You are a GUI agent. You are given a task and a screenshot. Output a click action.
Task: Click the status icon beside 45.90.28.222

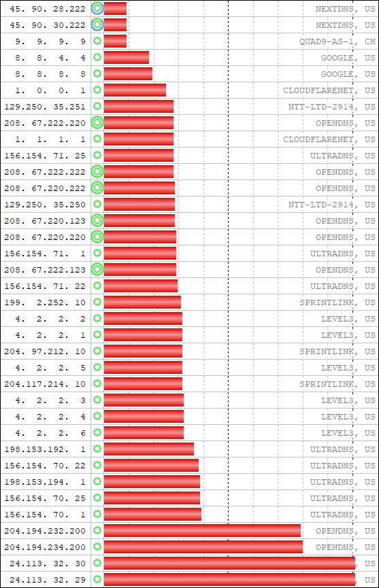click(97, 8)
